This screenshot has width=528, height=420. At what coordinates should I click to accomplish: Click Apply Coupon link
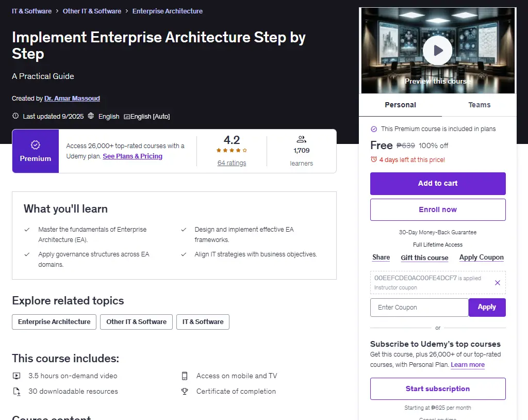pos(482,257)
